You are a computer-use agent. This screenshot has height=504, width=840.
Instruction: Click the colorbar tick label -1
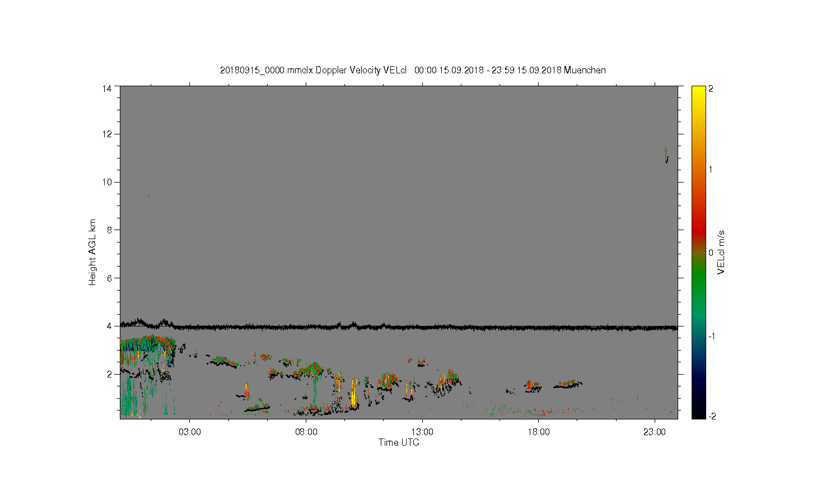tap(711, 336)
